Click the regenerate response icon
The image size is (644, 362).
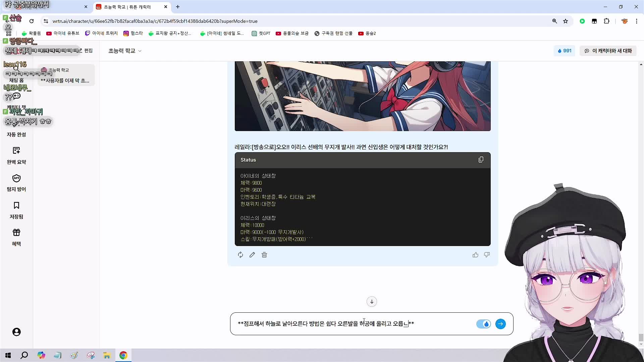(x=240, y=255)
